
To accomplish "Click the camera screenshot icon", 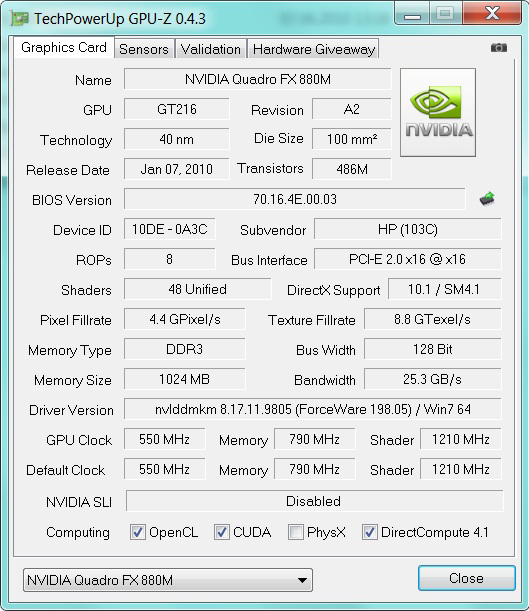I will click(x=499, y=48).
